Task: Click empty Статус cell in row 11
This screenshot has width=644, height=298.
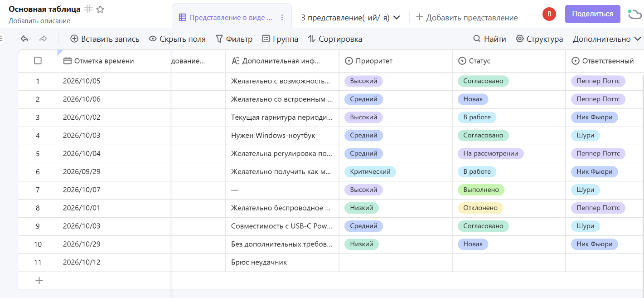Action: [x=509, y=263]
